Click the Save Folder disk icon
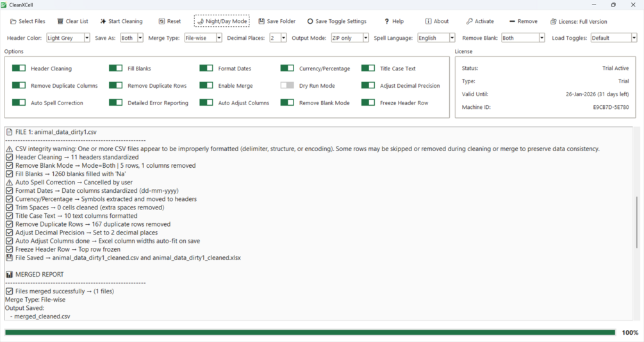The height and width of the screenshot is (342, 644). [261, 21]
